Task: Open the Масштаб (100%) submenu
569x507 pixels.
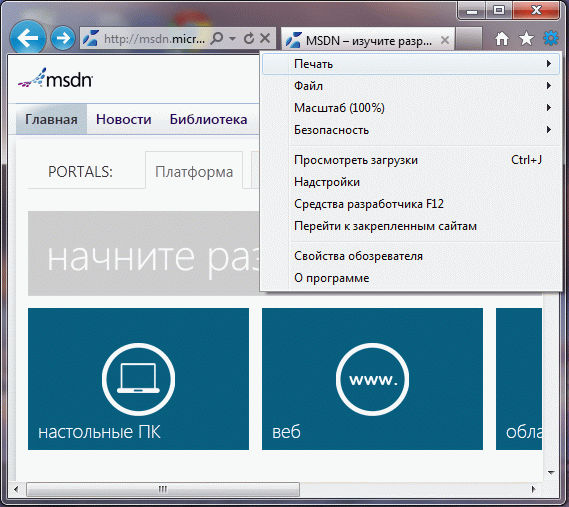Action: (411, 108)
